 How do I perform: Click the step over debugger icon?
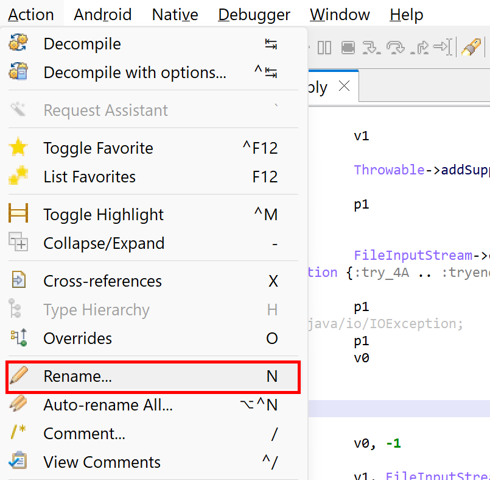(x=395, y=48)
